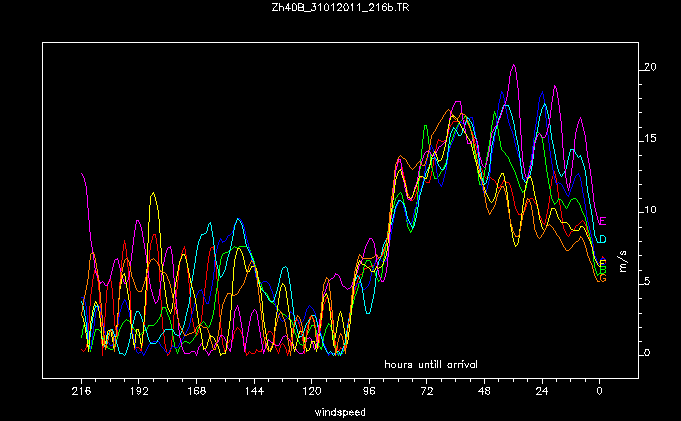Click the 48 tick on the x-axis
This screenshot has height=421, width=681.
click(484, 392)
